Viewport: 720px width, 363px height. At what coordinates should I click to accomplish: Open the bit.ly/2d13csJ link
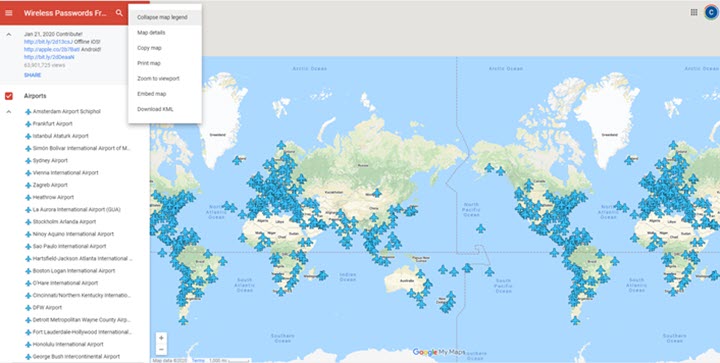[x=48, y=42]
